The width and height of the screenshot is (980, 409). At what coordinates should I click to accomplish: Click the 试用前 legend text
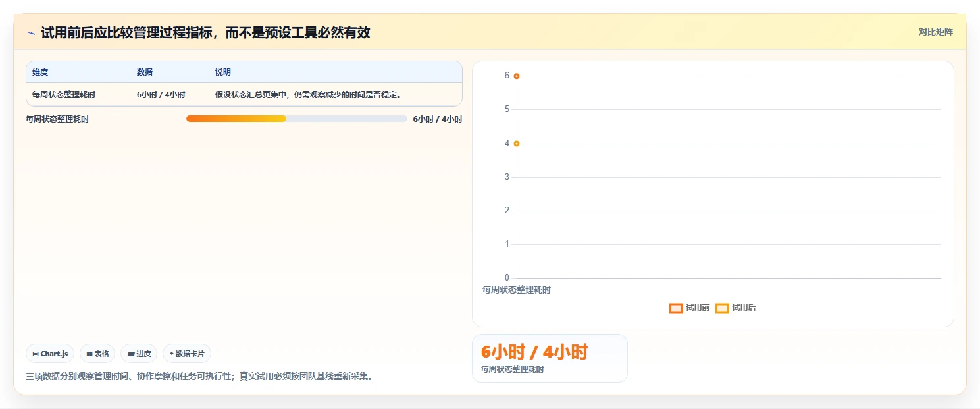(x=698, y=308)
